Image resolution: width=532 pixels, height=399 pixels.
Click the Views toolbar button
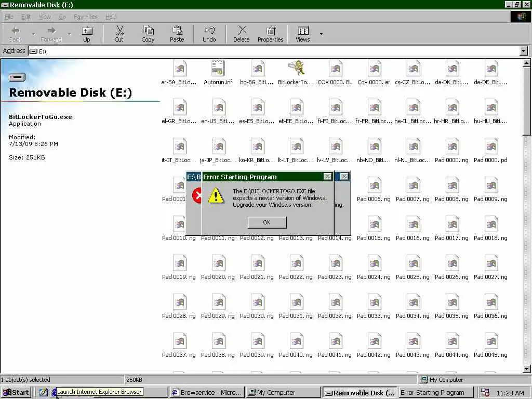pyautogui.click(x=303, y=34)
